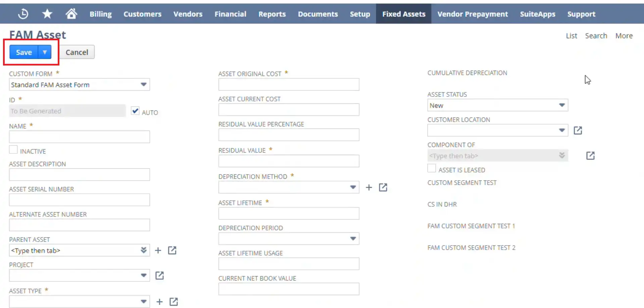
Task: Click the plus icon beside Asset Type
Action: pos(159,301)
